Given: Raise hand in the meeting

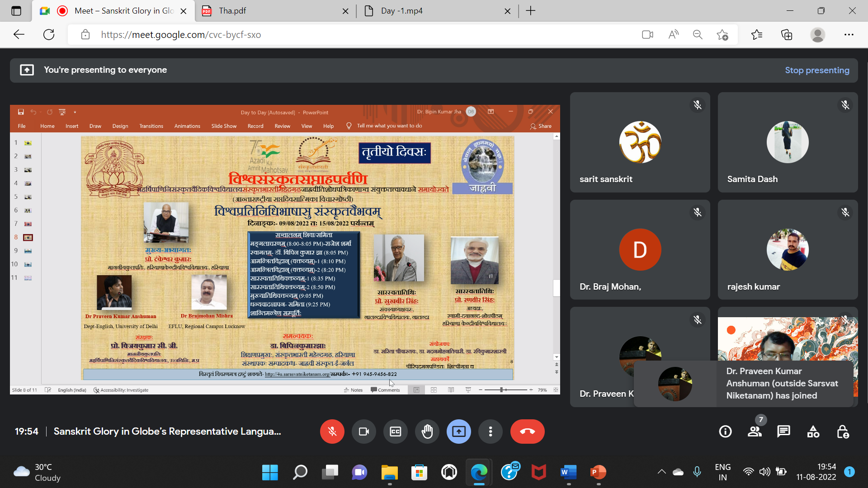Looking at the screenshot, I should tap(427, 432).
